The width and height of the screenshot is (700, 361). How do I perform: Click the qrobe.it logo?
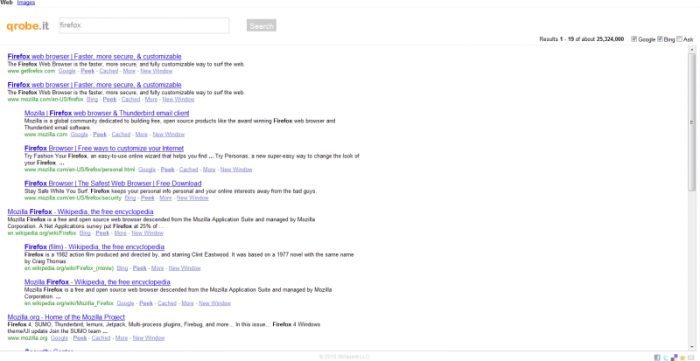pos(28,26)
